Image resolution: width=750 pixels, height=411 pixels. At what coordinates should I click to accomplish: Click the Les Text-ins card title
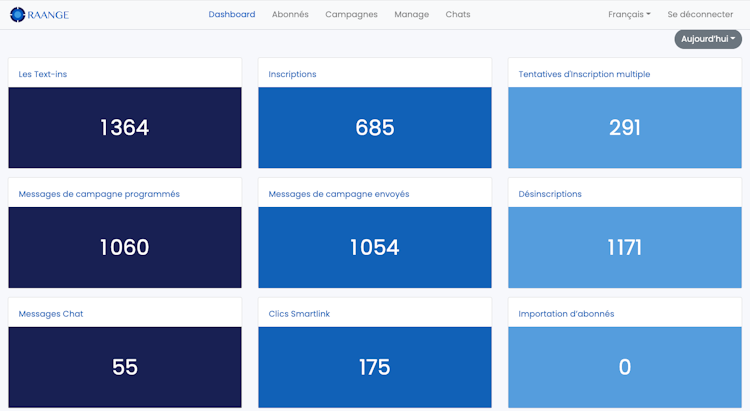click(43, 74)
